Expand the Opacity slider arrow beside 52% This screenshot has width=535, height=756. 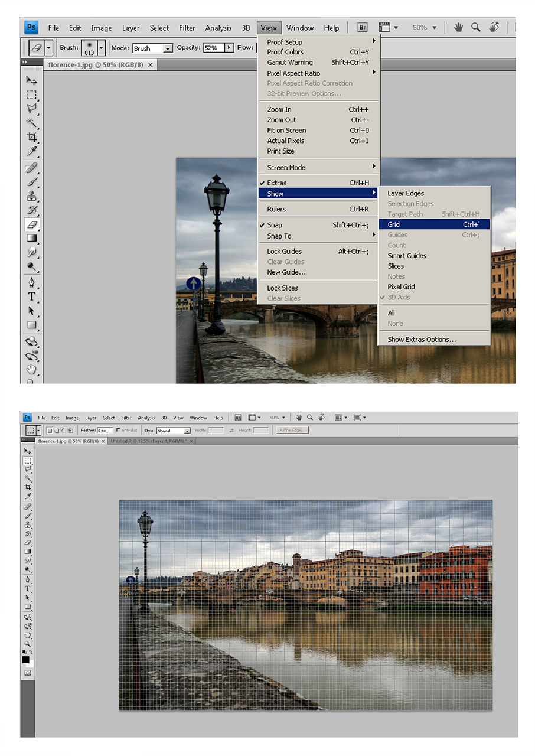click(229, 48)
